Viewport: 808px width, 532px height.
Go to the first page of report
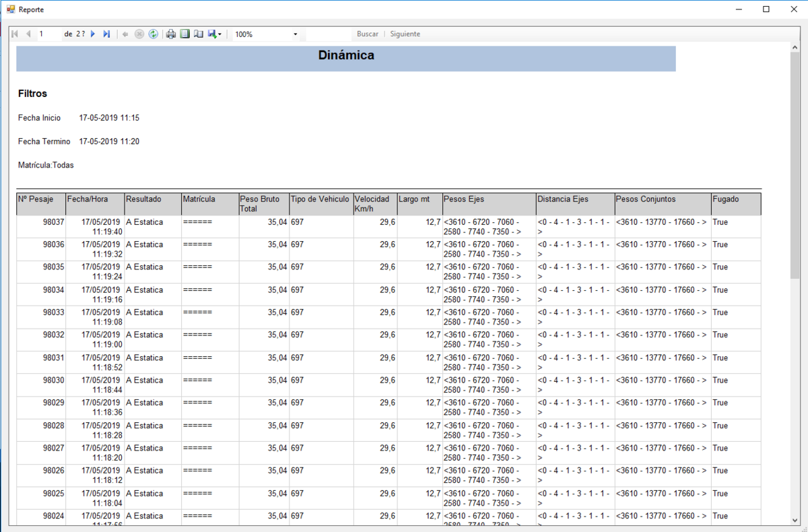[15, 34]
